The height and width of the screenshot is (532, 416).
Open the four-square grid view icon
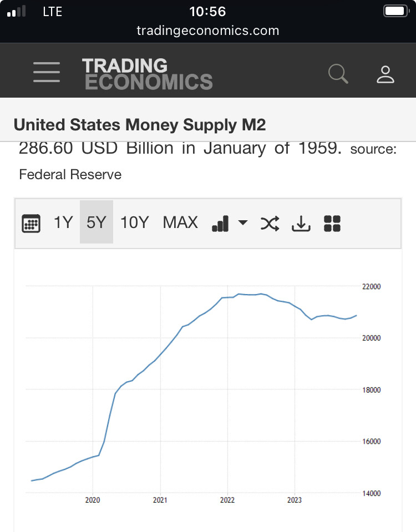(332, 224)
